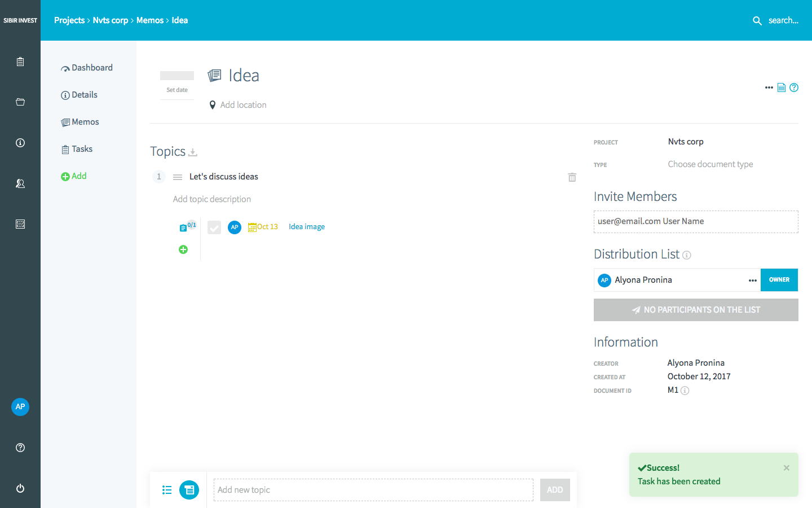The image size is (812, 508).
Task: Click the creator name Alyona Pronina under Information
Action: pos(696,363)
